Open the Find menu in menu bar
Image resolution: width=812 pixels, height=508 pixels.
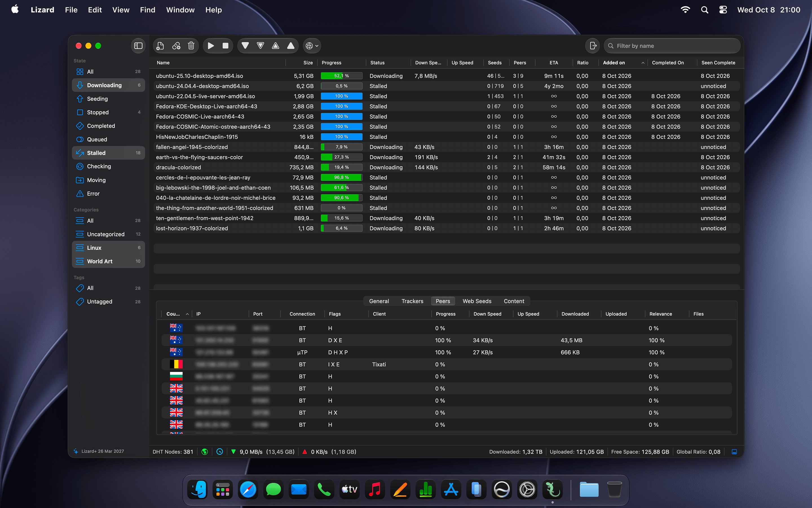tap(148, 10)
